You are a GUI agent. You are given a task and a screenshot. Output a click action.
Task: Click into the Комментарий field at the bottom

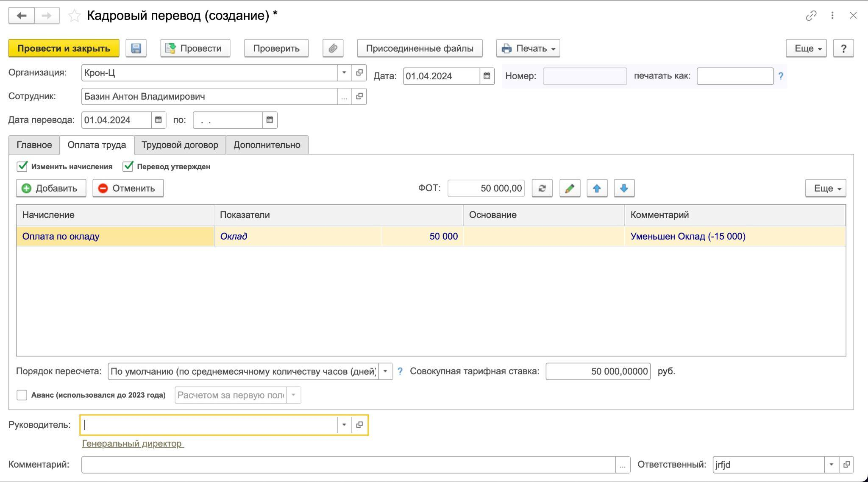[348, 465]
